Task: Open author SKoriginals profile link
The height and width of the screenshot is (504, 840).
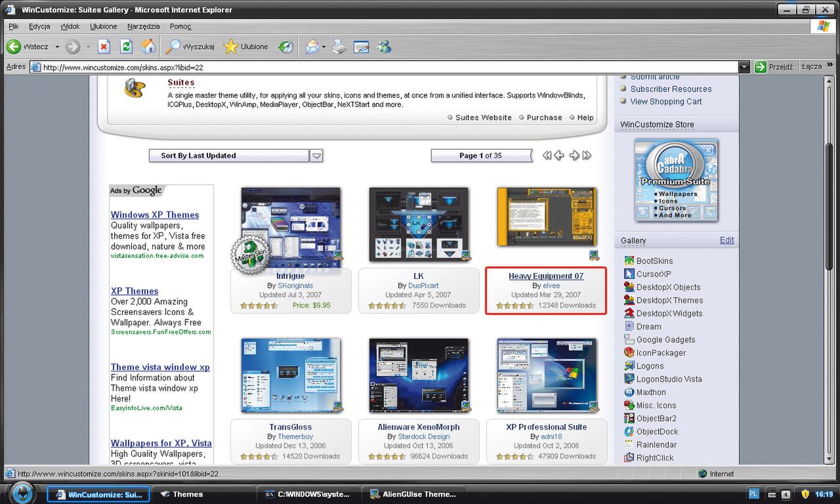Action: pos(295,286)
